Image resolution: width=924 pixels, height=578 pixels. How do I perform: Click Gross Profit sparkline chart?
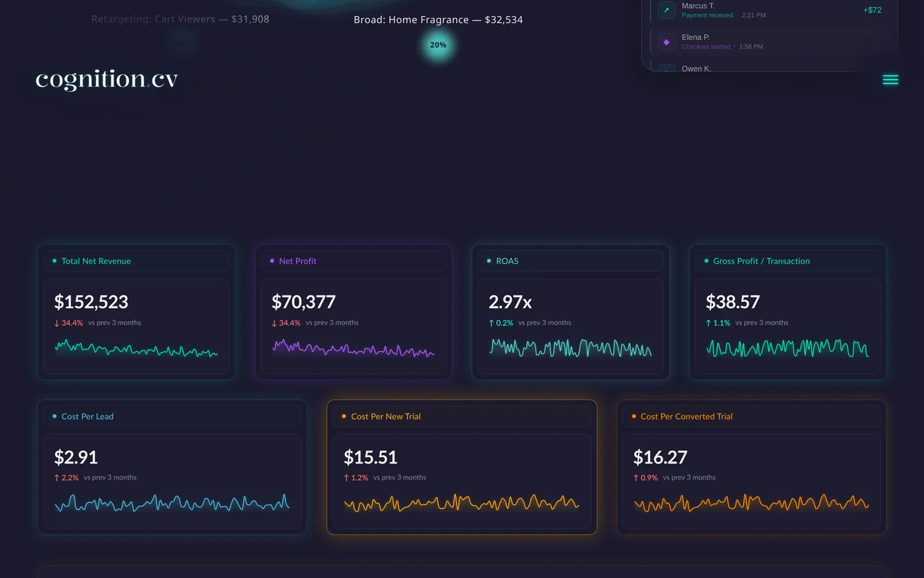pyautogui.click(x=788, y=348)
